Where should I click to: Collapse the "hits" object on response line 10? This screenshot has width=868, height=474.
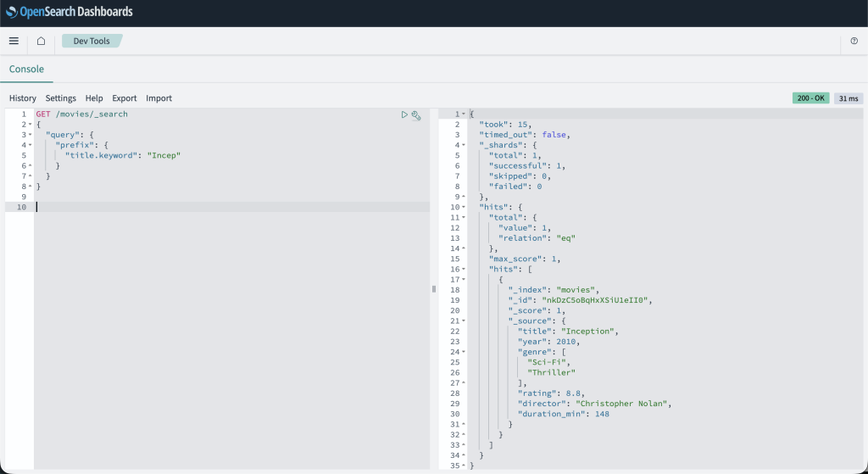click(464, 207)
